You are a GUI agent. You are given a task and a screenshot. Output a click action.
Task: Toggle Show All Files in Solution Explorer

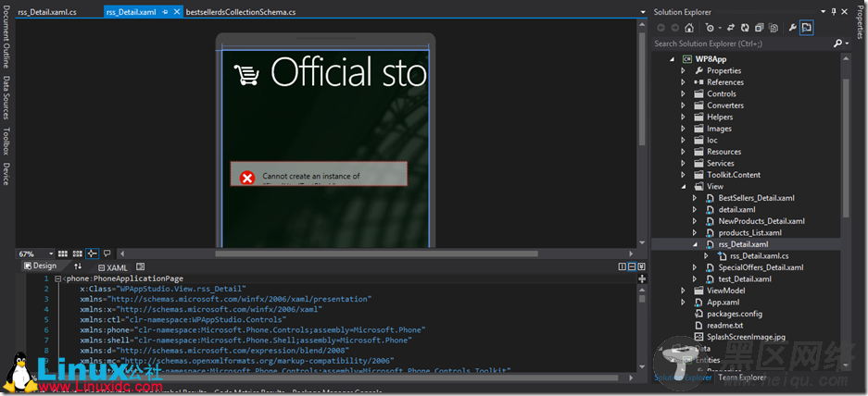point(774,28)
